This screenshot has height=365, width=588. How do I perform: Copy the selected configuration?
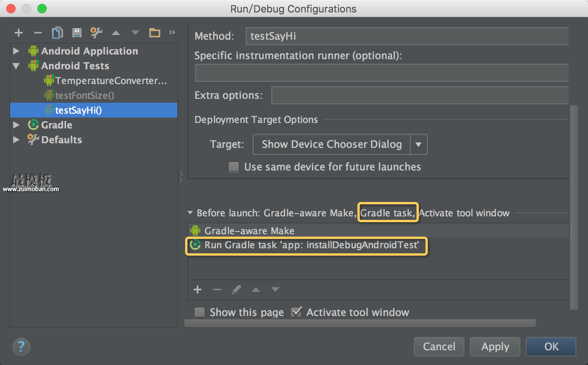[58, 33]
